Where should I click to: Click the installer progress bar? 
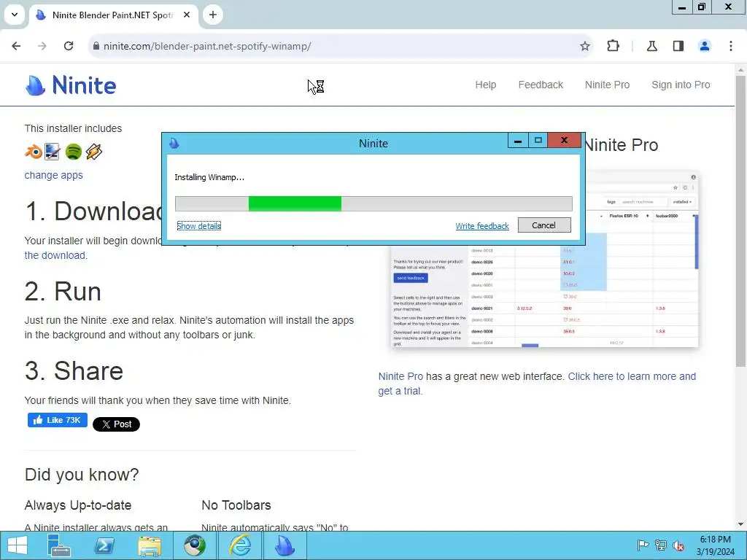373,203
